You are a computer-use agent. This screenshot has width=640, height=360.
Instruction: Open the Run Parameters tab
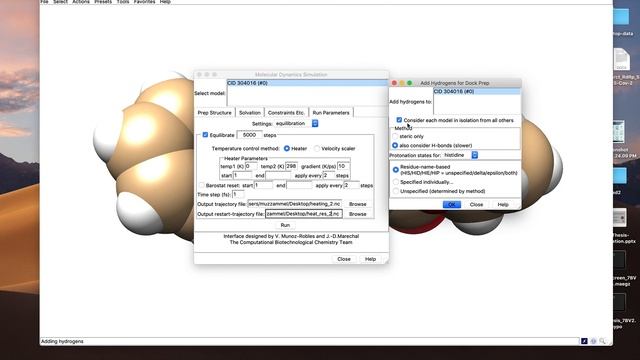tap(331, 112)
